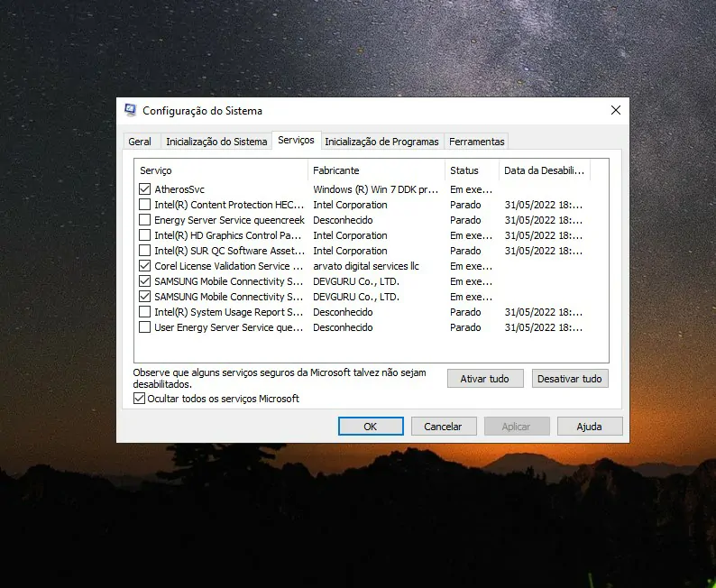716x588 pixels.
Task: Click the Ativar tudo button
Action: [485, 379]
